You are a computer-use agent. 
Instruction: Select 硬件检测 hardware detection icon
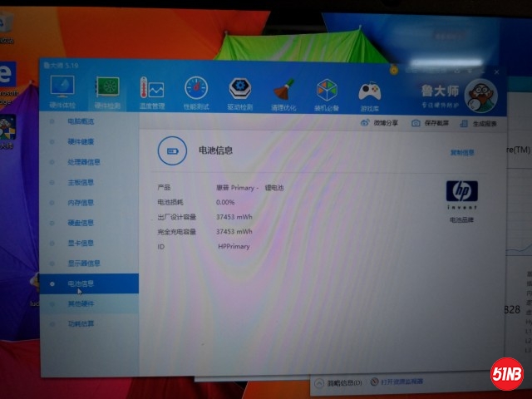[107, 91]
